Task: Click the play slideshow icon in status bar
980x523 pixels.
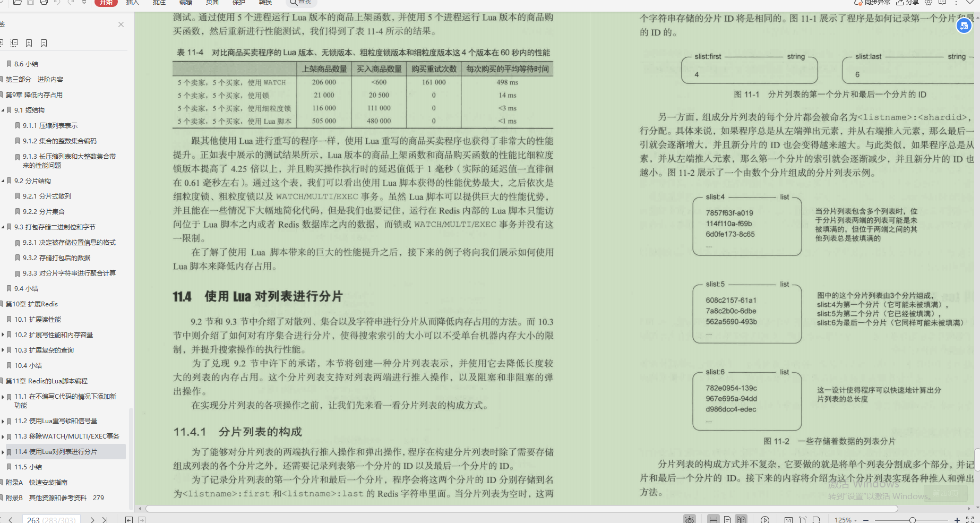Action: coord(765,520)
